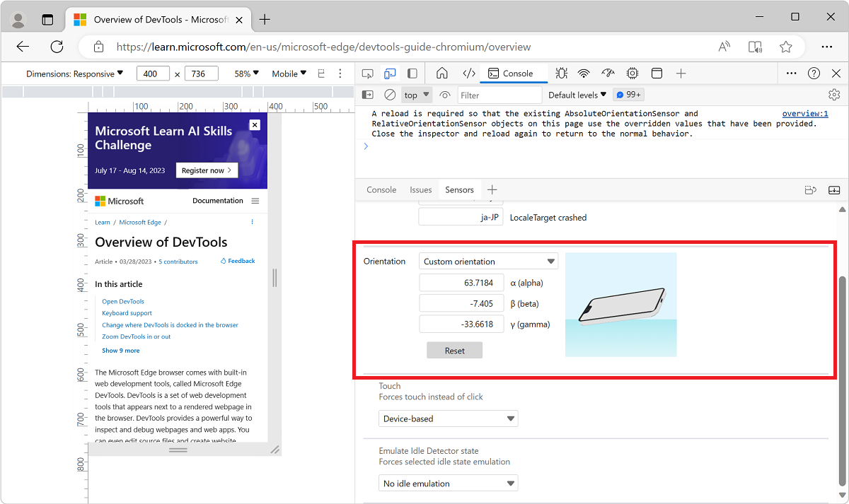Click the alpha orientation input field

[461, 282]
